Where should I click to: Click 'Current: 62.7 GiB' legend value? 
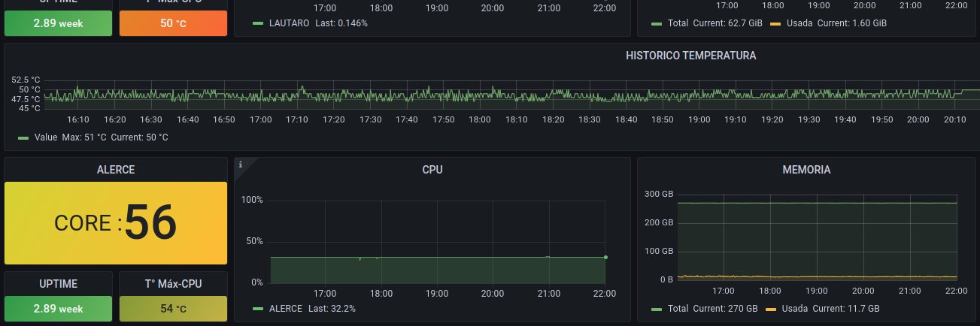pos(728,23)
